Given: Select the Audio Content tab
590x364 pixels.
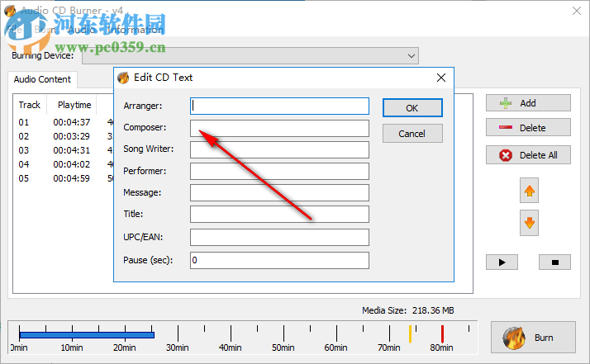Looking at the screenshot, I should point(42,79).
